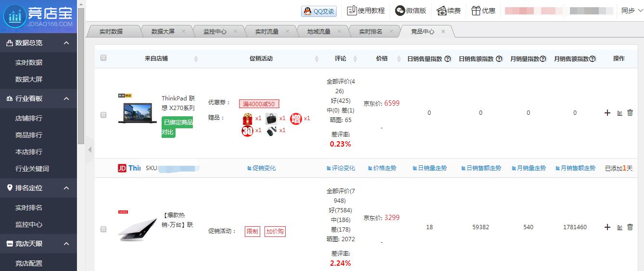Click 已绑定商品对比 green badge
Screen dimensions: 644x271
(x=177, y=127)
